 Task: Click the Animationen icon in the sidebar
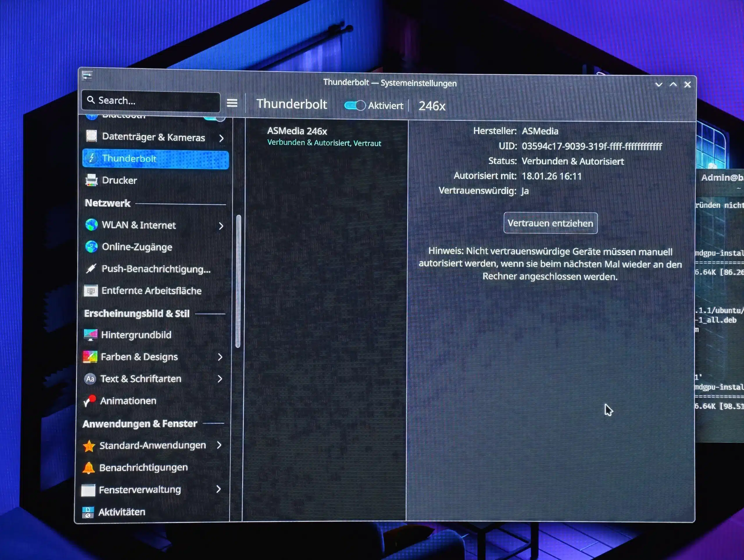coord(90,401)
